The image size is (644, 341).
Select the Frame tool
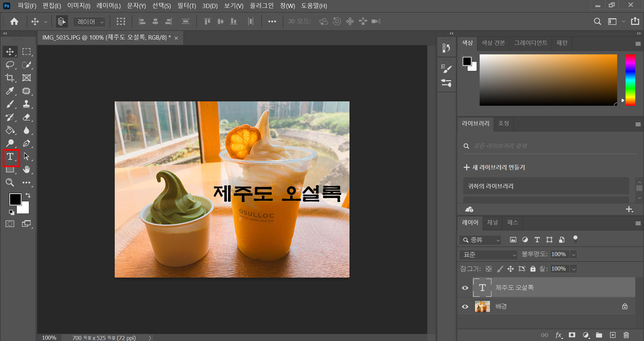(26, 78)
